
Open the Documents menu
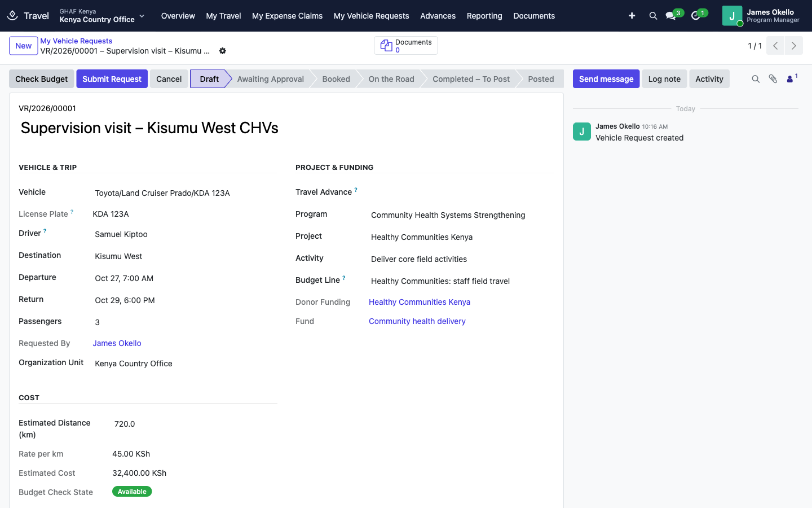tap(534, 16)
